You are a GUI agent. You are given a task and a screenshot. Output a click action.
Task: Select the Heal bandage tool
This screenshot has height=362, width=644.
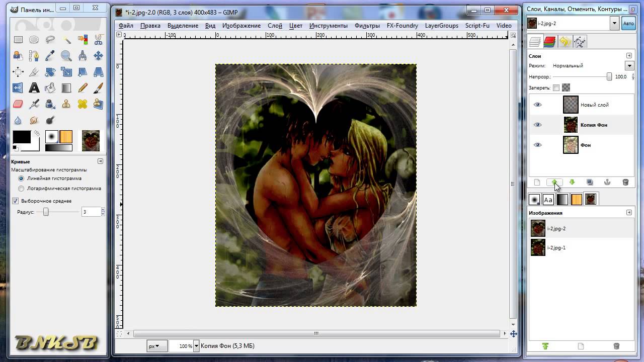click(83, 104)
